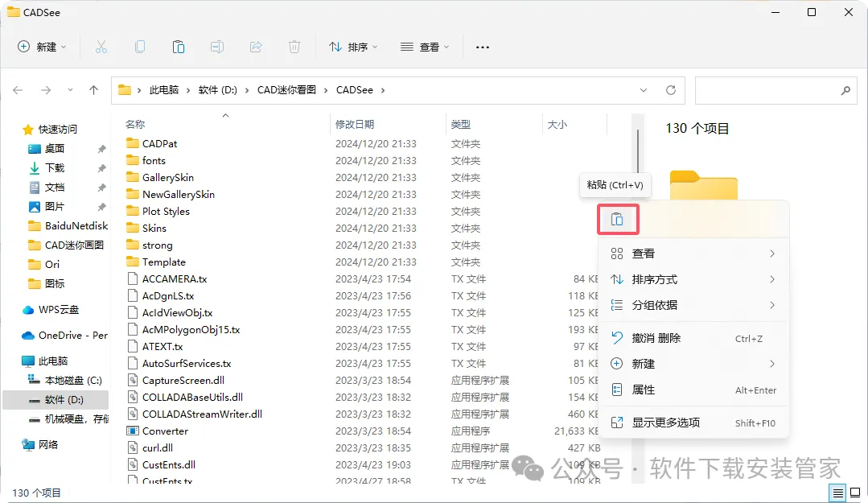Open 排序方式 submenu in context menu

pos(693,279)
